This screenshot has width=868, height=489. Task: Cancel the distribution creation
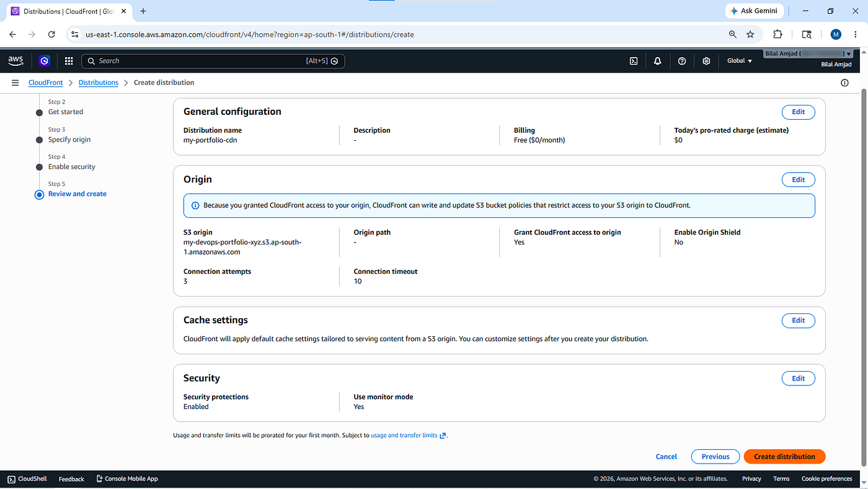click(x=666, y=457)
